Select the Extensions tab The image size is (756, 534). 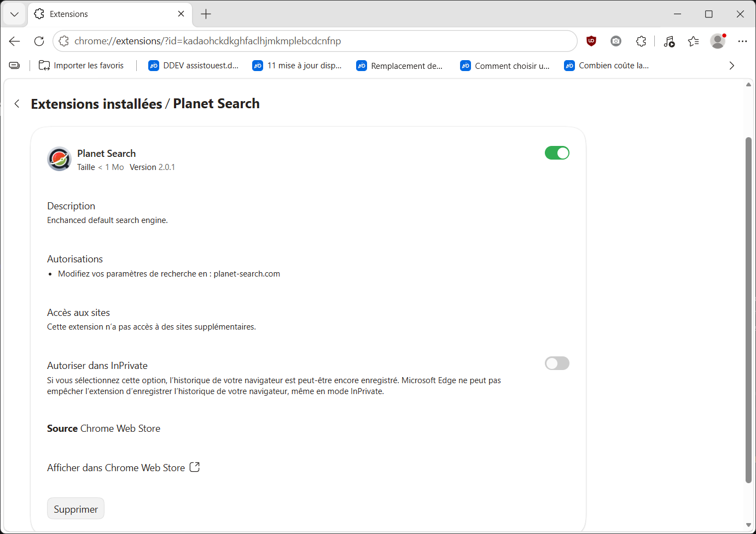click(x=109, y=14)
